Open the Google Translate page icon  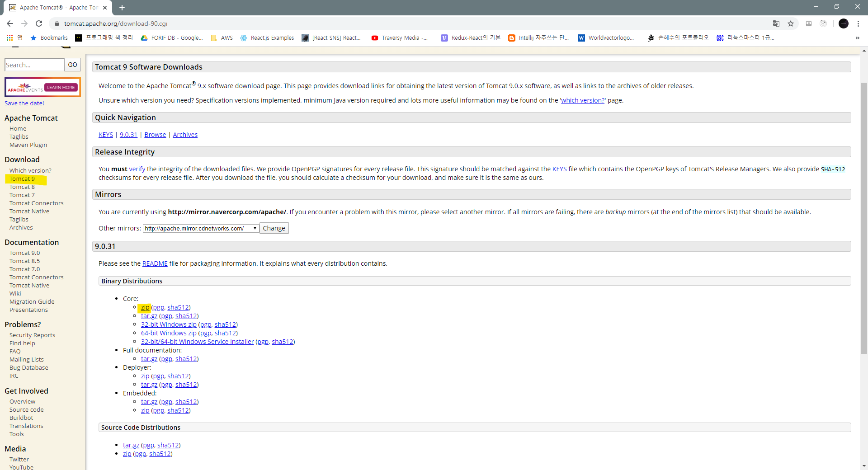pyautogui.click(x=776, y=23)
